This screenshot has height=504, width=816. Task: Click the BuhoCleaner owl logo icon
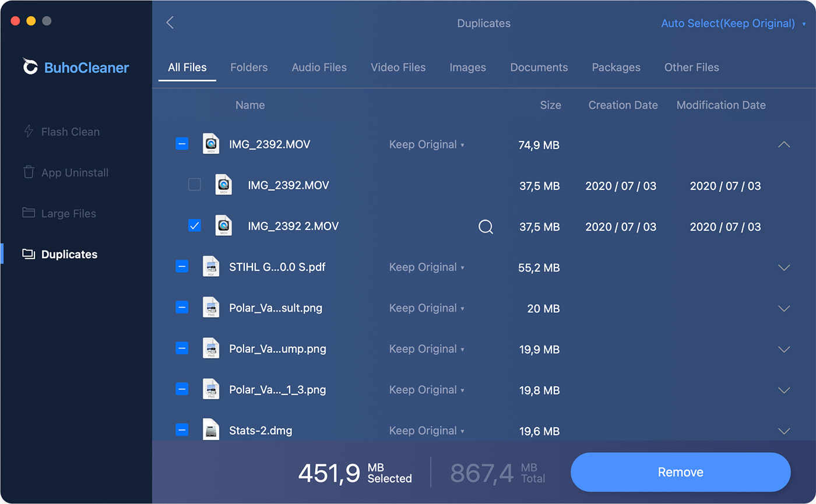pos(30,66)
